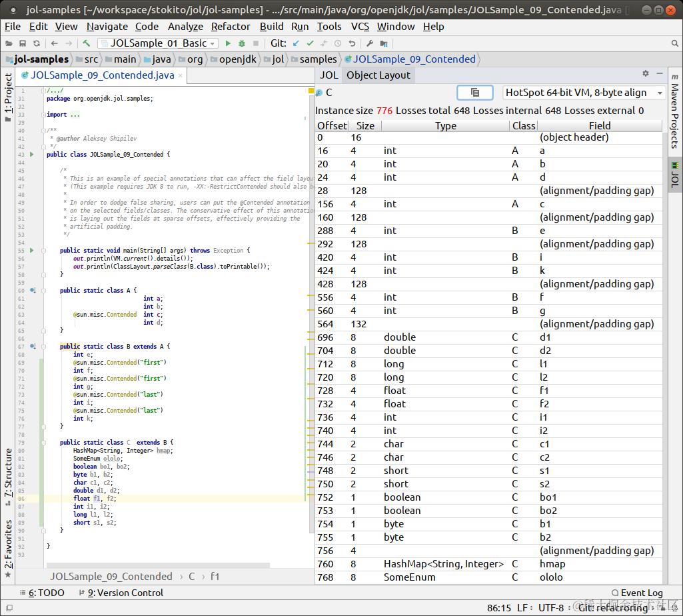683x616 pixels.
Task: Click tool window toggle icon in status bar corner
Action: point(9,608)
